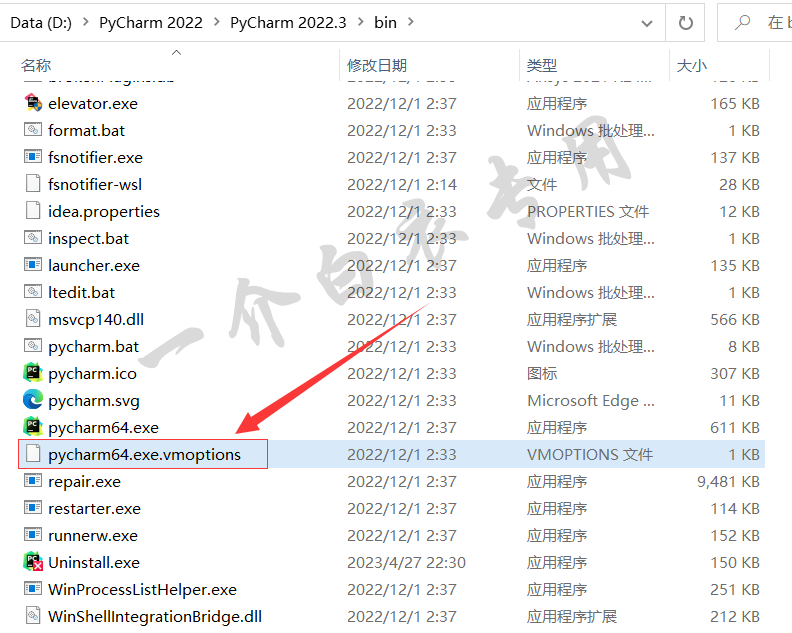This screenshot has height=633, width=792.
Task: Select the file name restarter.exe
Action: point(94,509)
